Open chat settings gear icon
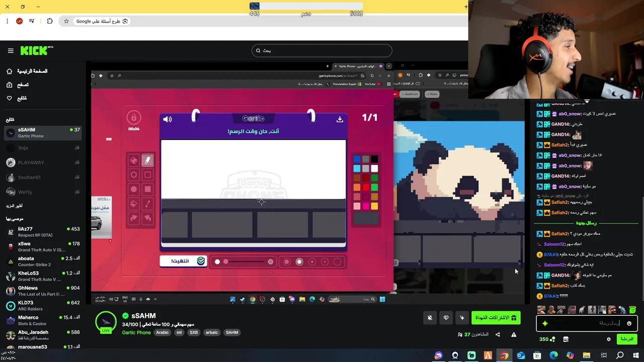Screen dimensions: 644x362 (x=608, y=339)
